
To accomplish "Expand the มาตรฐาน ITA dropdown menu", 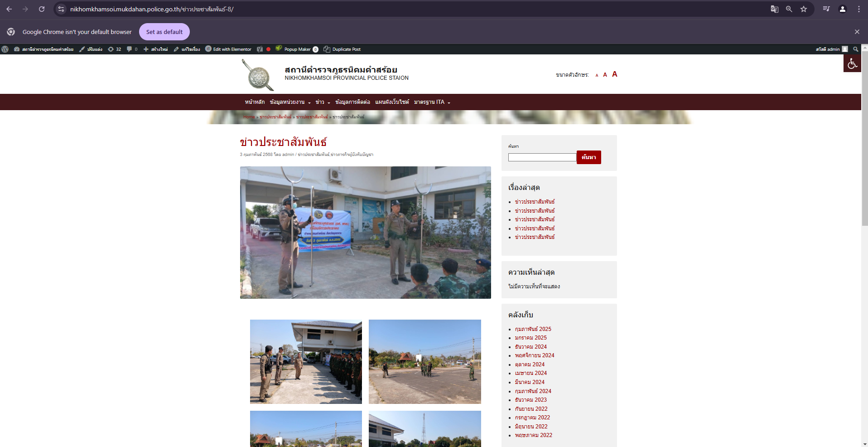I will pos(432,102).
